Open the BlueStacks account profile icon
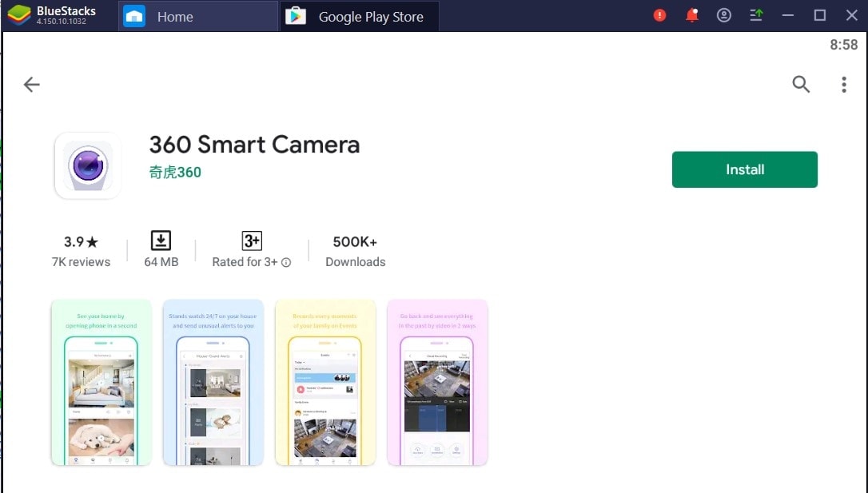The image size is (868, 493). pyautogui.click(x=723, y=15)
